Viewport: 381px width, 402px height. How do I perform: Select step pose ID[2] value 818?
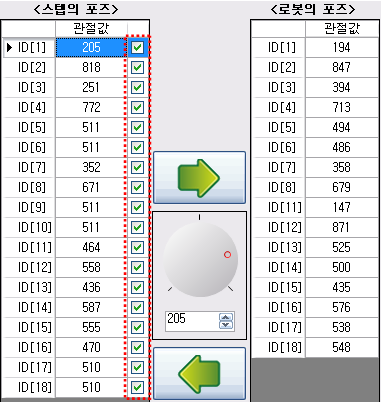(x=91, y=68)
